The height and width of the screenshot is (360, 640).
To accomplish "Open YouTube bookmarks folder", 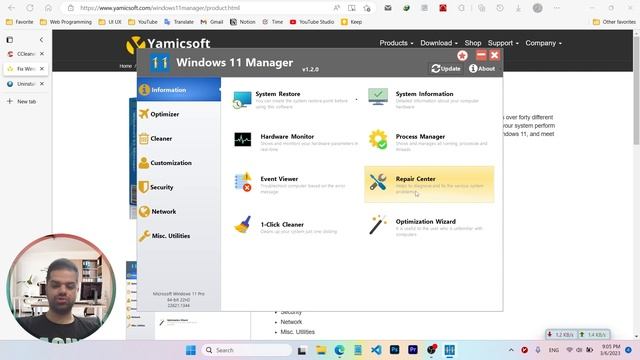I will point(143,22).
